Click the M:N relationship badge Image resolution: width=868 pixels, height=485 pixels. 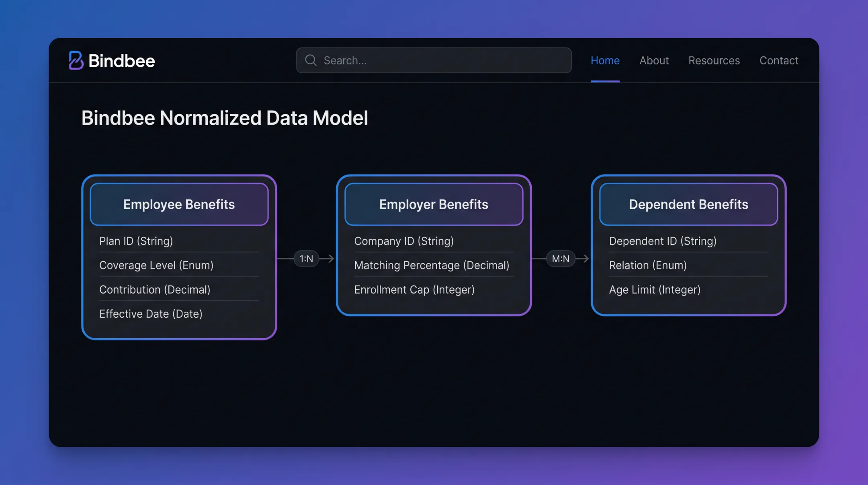pyautogui.click(x=561, y=259)
